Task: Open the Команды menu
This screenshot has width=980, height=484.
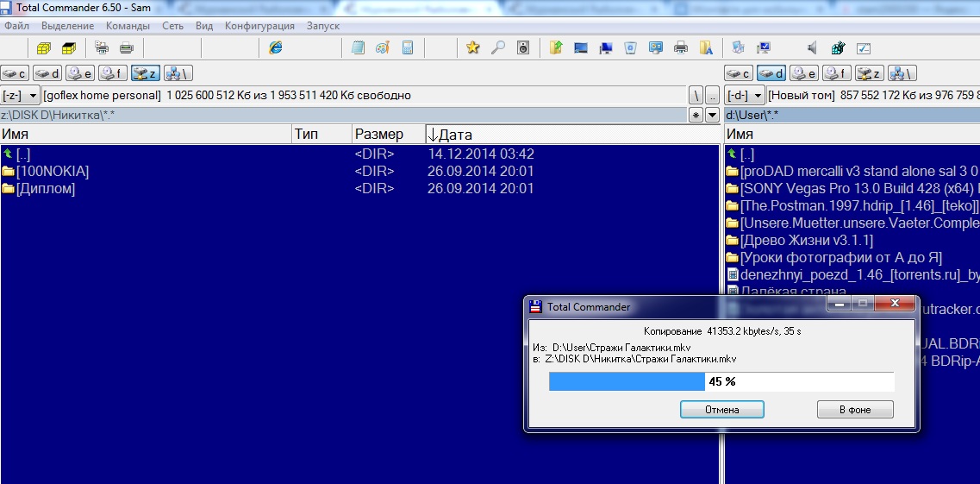Action: (x=128, y=26)
